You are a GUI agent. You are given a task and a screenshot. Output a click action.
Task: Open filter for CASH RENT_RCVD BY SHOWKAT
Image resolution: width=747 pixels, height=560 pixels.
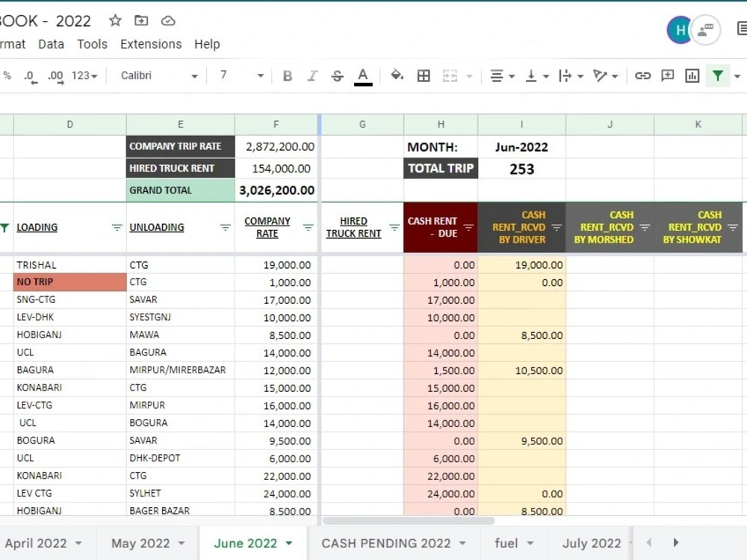(733, 228)
